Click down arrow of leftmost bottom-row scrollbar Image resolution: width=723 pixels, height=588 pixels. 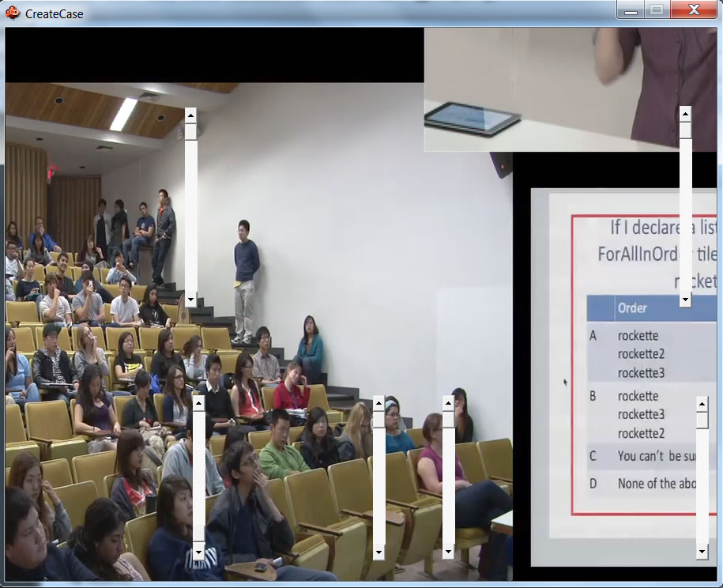click(x=199, y=552)
